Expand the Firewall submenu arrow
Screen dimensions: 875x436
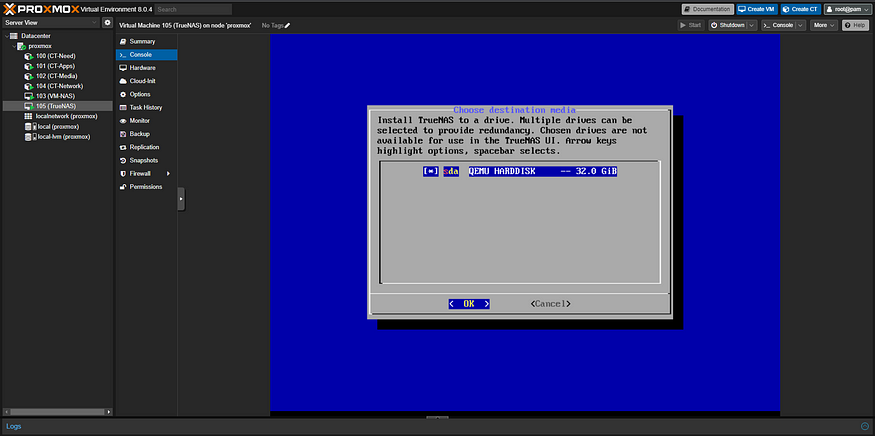click(168, 174)
